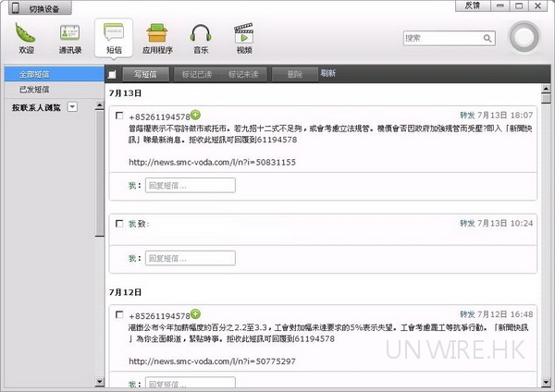Open the 通讯录 contacts section
Image resolution: width=555 pixels, height=392 pixels.
69,38
